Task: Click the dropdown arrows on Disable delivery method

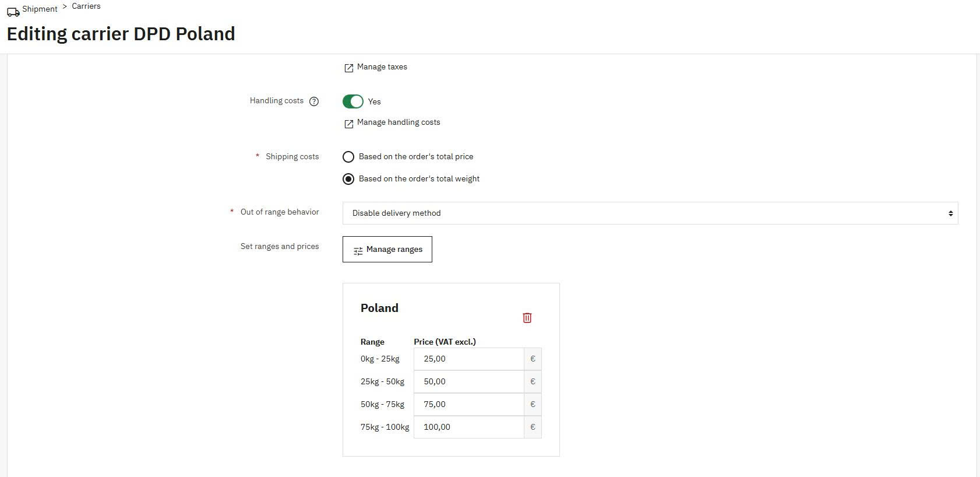Action: (950, 213)
